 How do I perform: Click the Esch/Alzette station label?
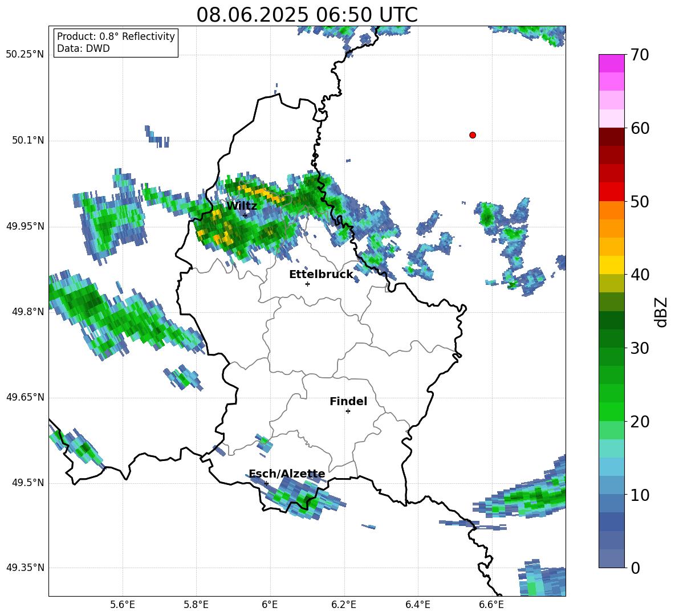click(287, 474)
